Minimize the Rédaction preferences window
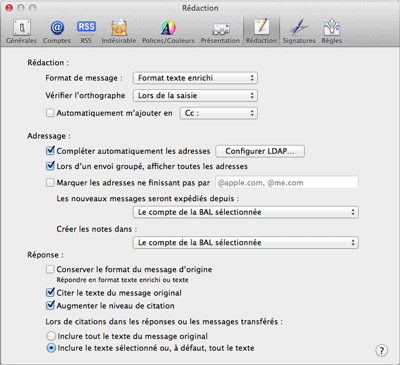This screenshot has width=400, height=365. (x=21, y=8)
